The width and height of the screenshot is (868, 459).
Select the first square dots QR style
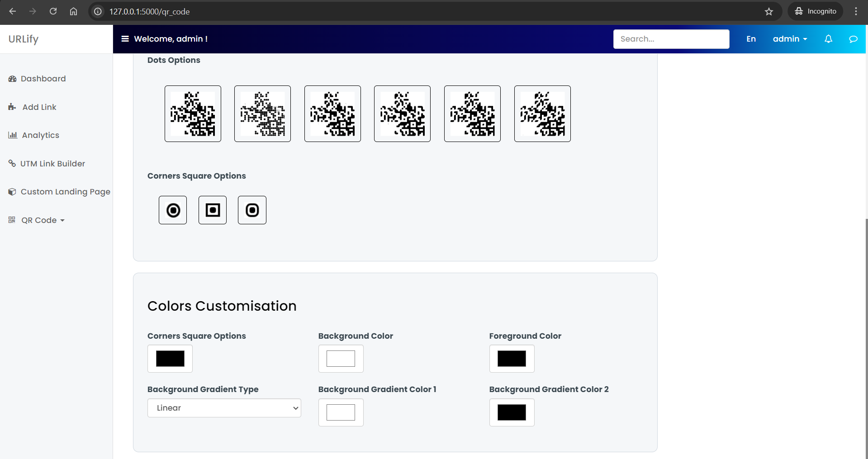click(x=193, y=114)
